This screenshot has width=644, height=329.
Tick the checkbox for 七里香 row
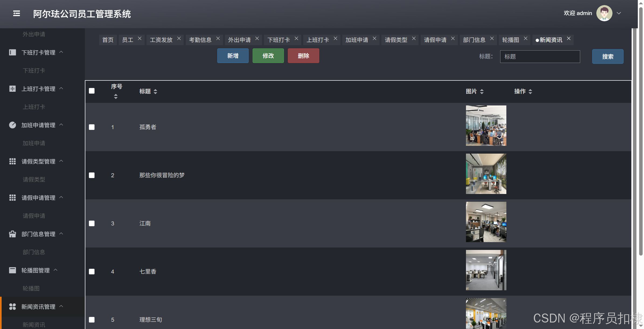click(92, 271)
